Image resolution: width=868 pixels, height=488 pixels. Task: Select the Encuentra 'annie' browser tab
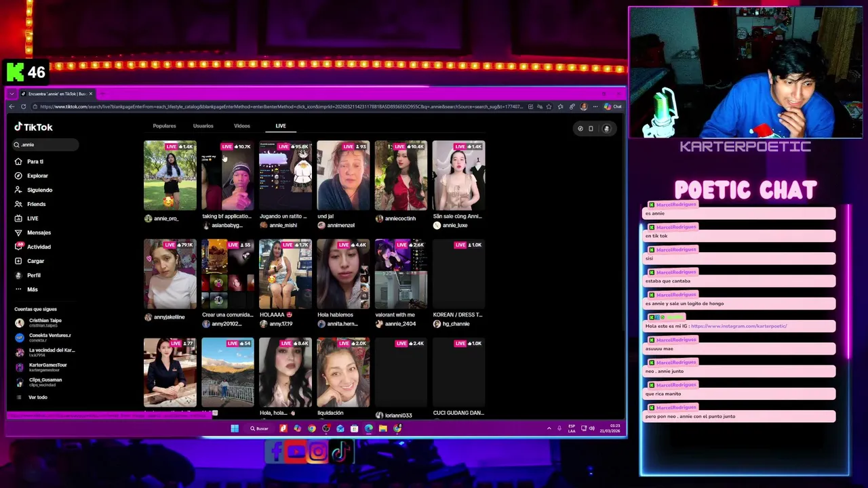(57, 94)
